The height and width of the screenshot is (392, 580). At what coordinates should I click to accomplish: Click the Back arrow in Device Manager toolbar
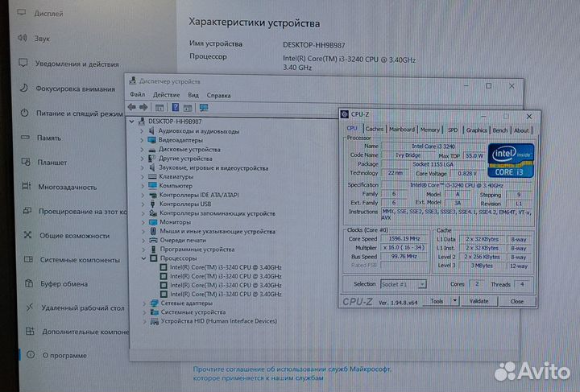131,107
